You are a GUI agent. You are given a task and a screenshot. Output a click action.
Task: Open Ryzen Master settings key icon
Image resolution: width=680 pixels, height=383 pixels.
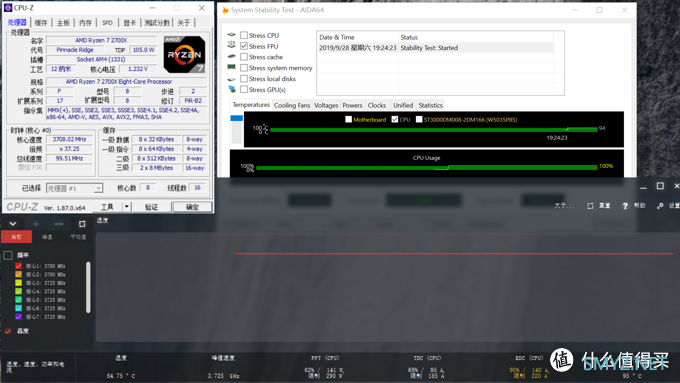(x=660, y=206)
